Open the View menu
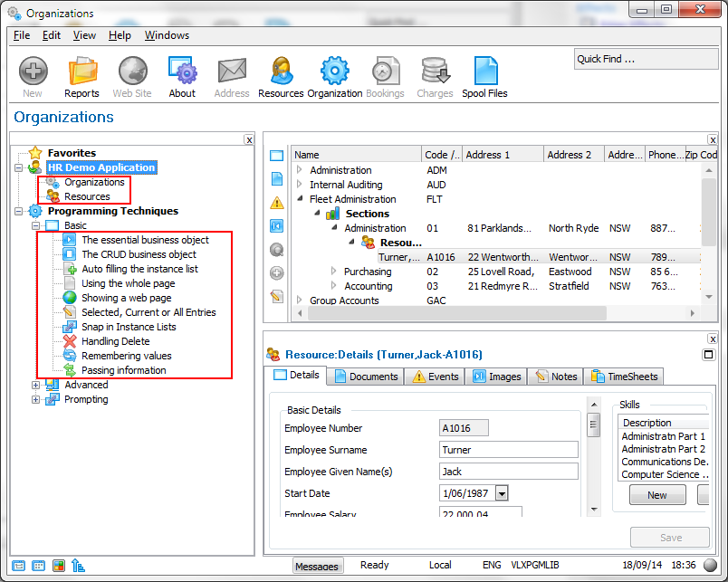728x582 pixels. (x=84, y=35)
